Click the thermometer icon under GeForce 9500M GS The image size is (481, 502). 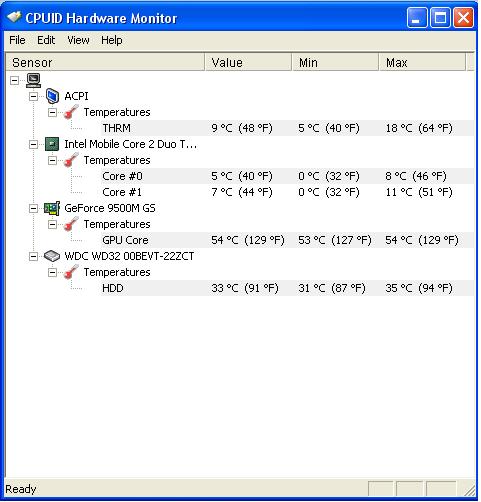click(71, 224)
